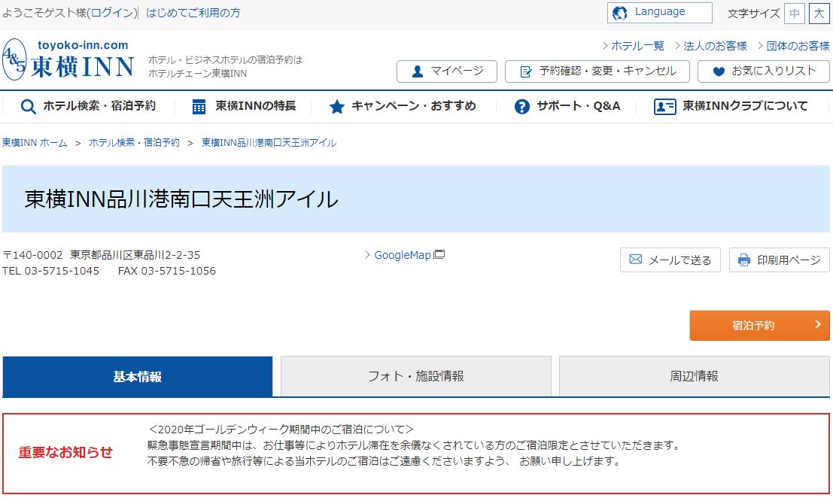The width and height of the screenshot is (833, 504).
Task: Open マイページ button
Action: (447, 71)
